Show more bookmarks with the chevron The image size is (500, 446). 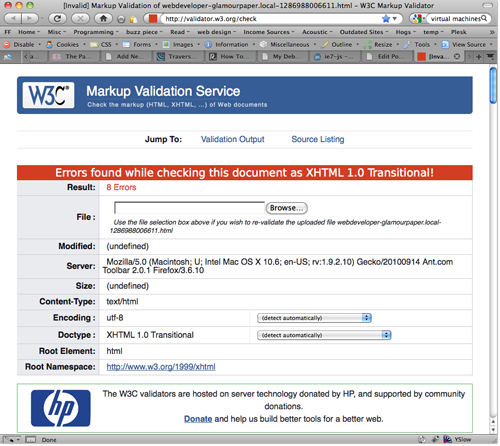click(491, 32)
